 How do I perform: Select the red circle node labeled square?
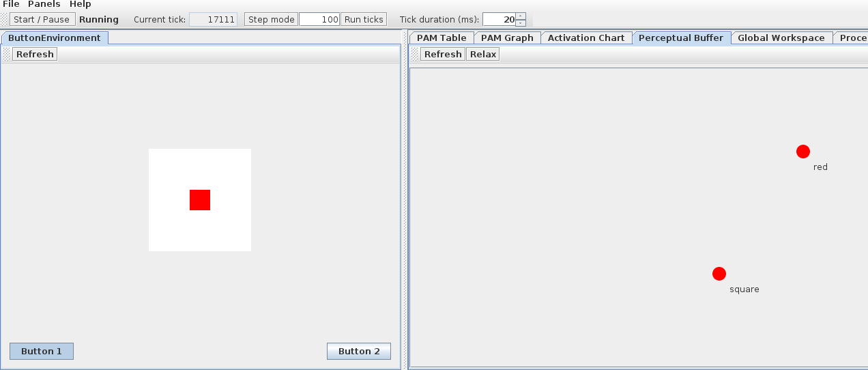click(x=719, y=274)
